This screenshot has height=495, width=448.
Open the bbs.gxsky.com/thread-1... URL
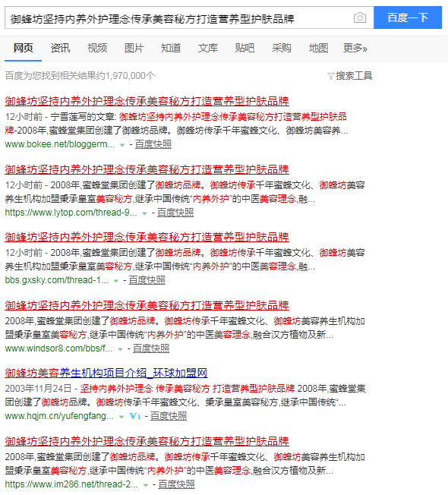tap(56, 280)
